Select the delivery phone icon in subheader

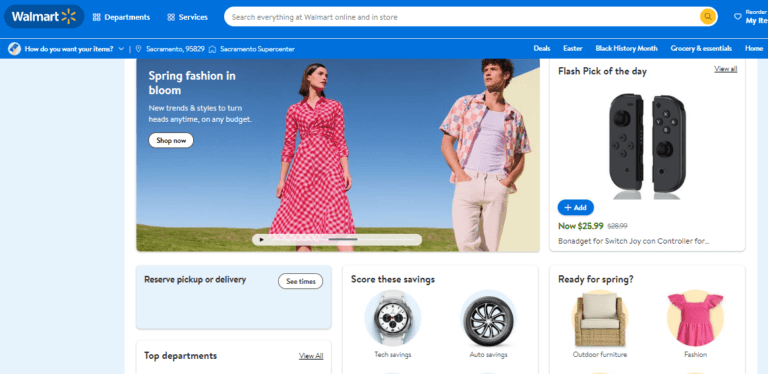pyautogui.click(x=14, y=49)
